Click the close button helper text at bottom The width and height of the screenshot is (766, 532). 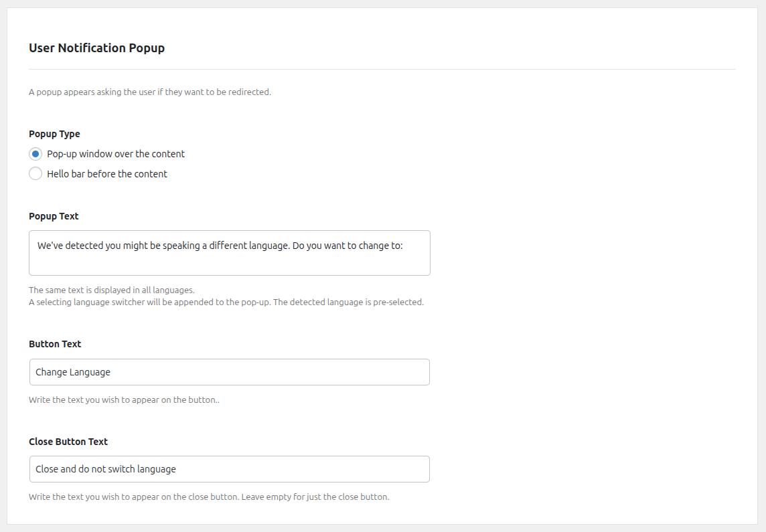pos(209,496)
